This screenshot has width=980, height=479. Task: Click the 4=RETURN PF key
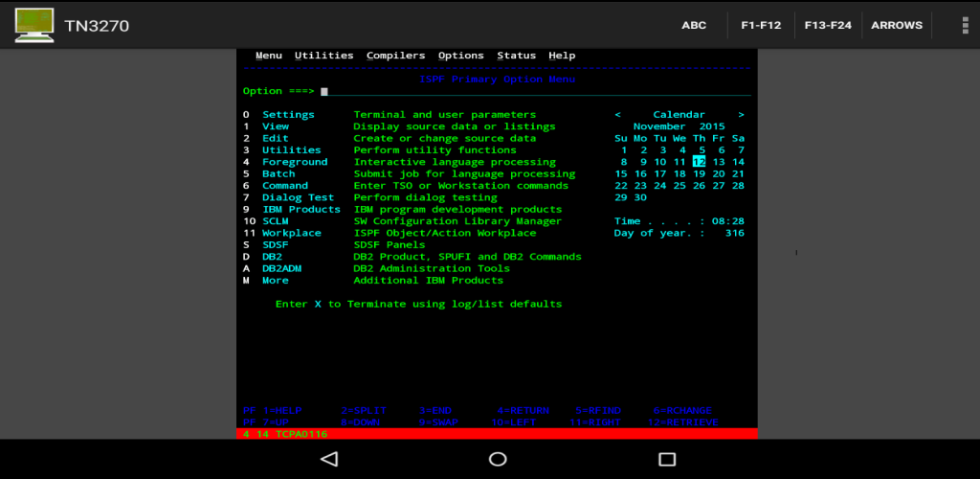(523, 411)
